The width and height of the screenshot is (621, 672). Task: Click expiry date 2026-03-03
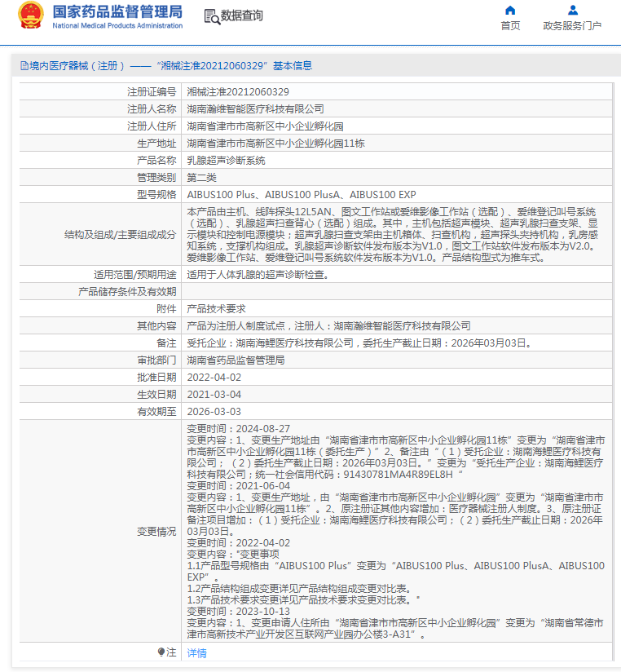214,411
